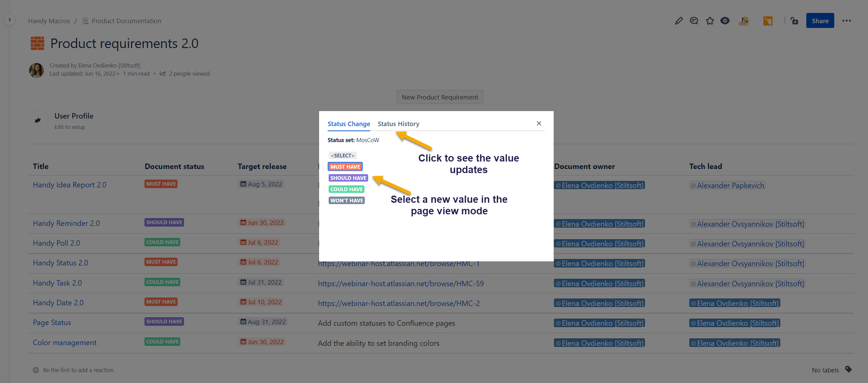This screenshot has height=383, width=868.
Task: Toggle the favorite star for this page
Action: pyautogui.click(x=710, y=20)
